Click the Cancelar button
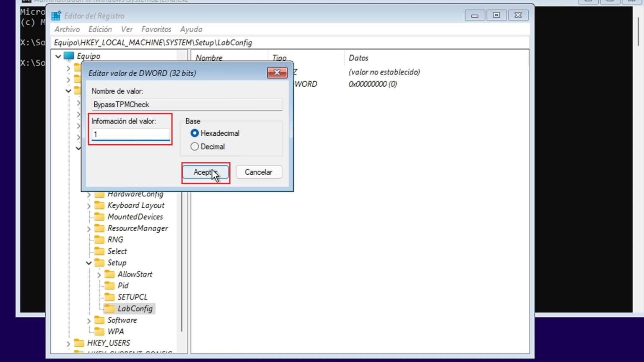Viewport: 644px width, 362px height. (258, 172)
